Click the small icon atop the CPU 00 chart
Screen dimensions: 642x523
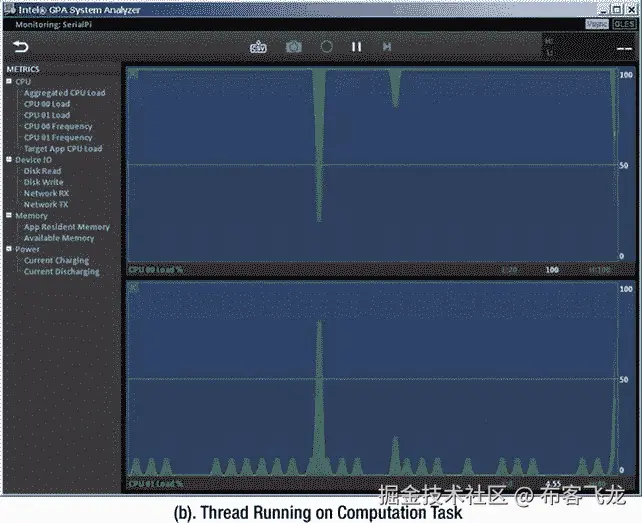coord(133,74)
